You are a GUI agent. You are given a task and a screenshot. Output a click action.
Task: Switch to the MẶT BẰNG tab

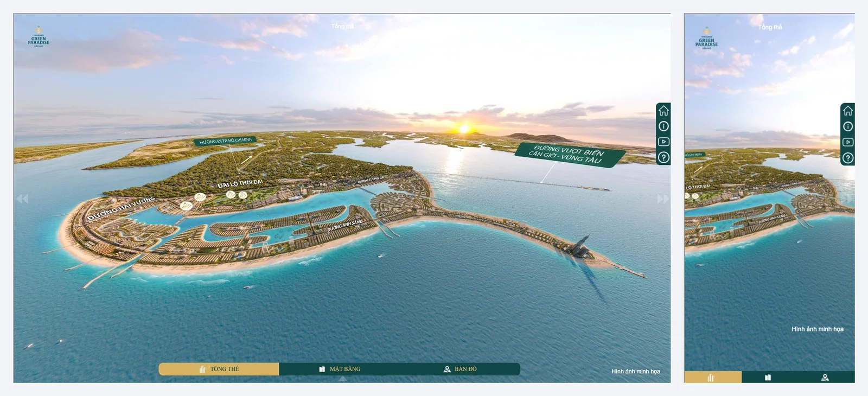340,369
